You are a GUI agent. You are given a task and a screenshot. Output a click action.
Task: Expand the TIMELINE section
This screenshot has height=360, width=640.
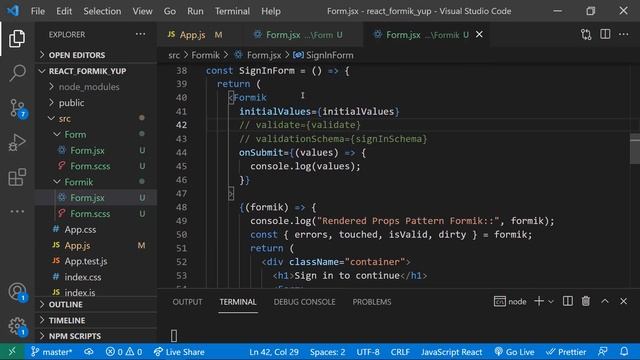coord(96,320)
